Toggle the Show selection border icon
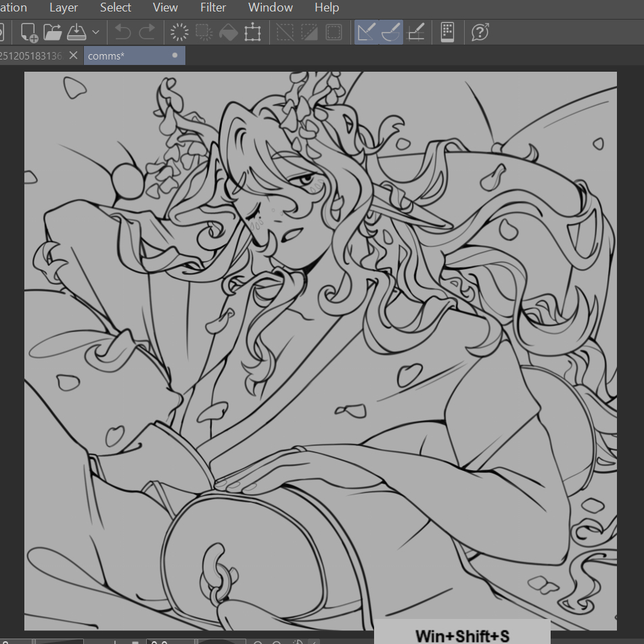Viewport: 644px width, 644px height. click(x=333, y=32)
